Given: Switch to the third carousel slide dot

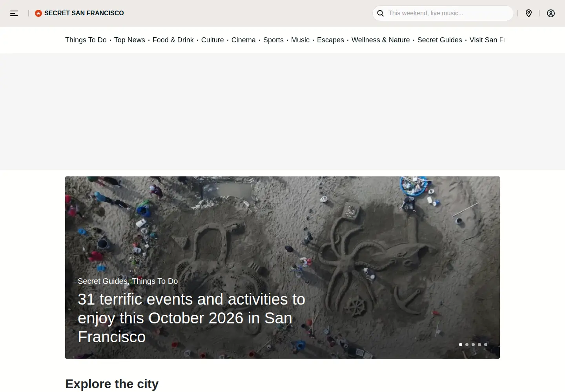Looking at the screenshot, I should click(x=473, y=345).
